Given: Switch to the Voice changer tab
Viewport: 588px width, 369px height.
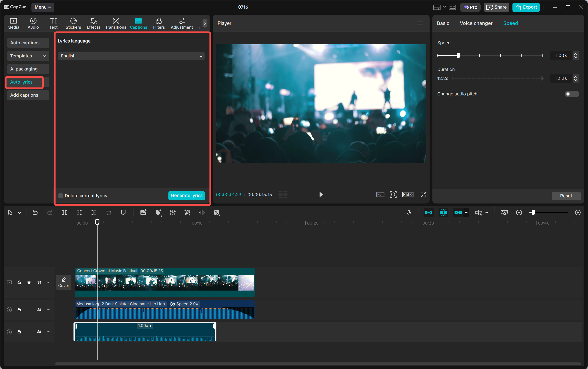Looking at the screenshot, I should pyautogui.click(x=476, y=23).
